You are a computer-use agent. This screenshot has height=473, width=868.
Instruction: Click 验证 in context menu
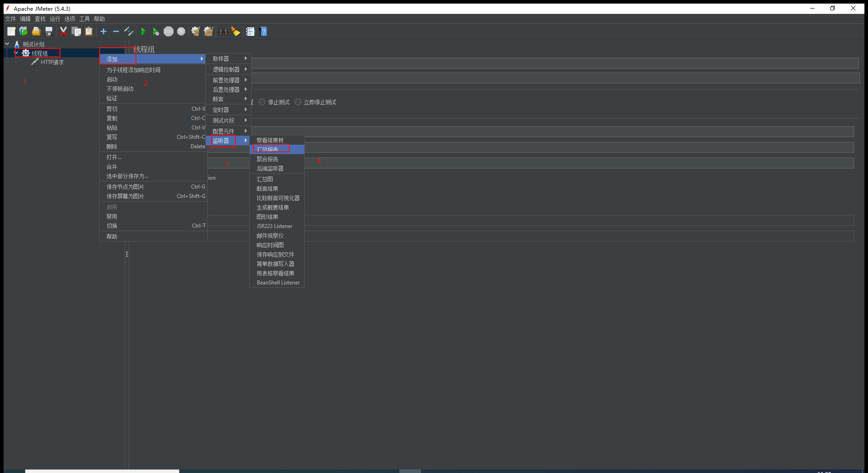153,98
